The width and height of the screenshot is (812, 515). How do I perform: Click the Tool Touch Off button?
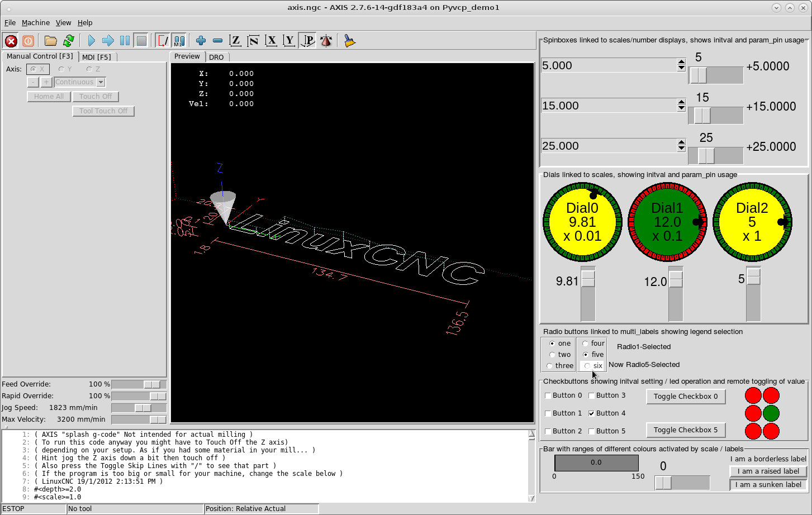click(103, 111)
